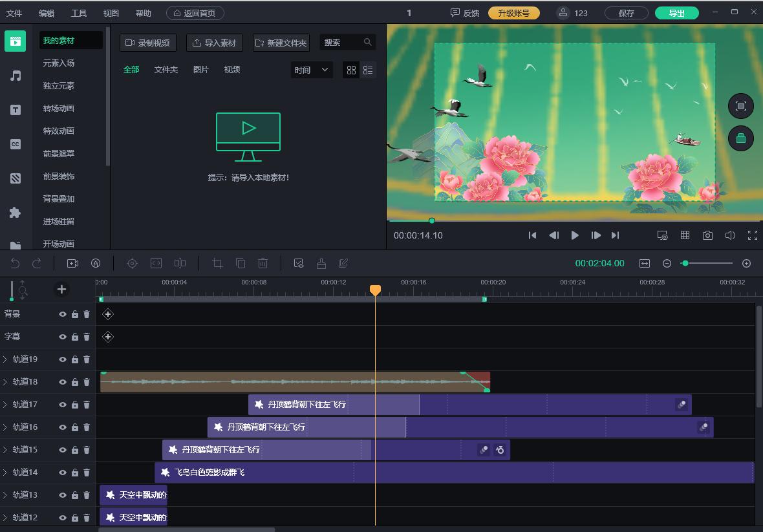Click the 导入素材 import button
Image resolution: width=763 pixels, height=532 pixels.
(215, 43)
